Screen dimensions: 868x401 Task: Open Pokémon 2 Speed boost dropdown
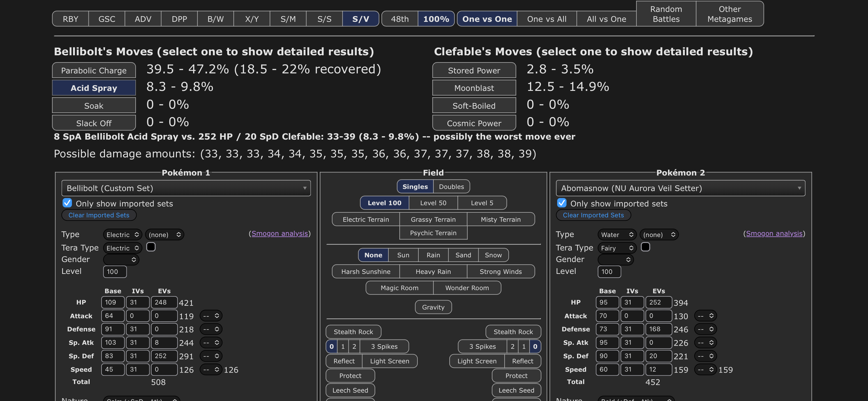(705, 369)
